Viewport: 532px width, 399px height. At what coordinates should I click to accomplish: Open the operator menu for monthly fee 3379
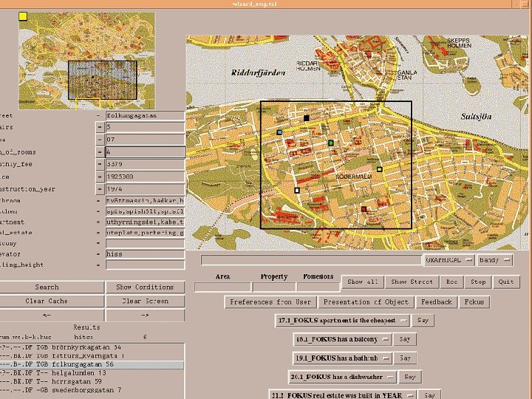pyautogui.click(x=100, y=164)
